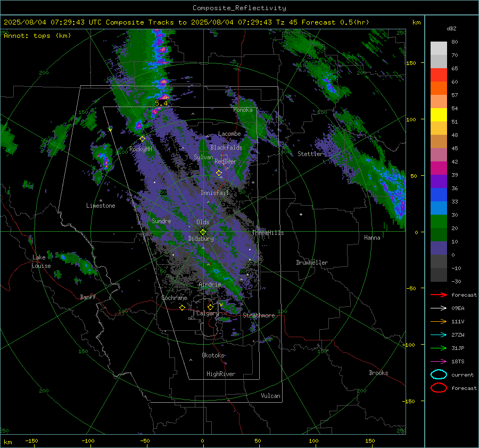Image resolution: width=479 pixels, height=448 pixels.
Task: Click the Sundre town label
Action: pyautogui.click(x=161, y=221)
